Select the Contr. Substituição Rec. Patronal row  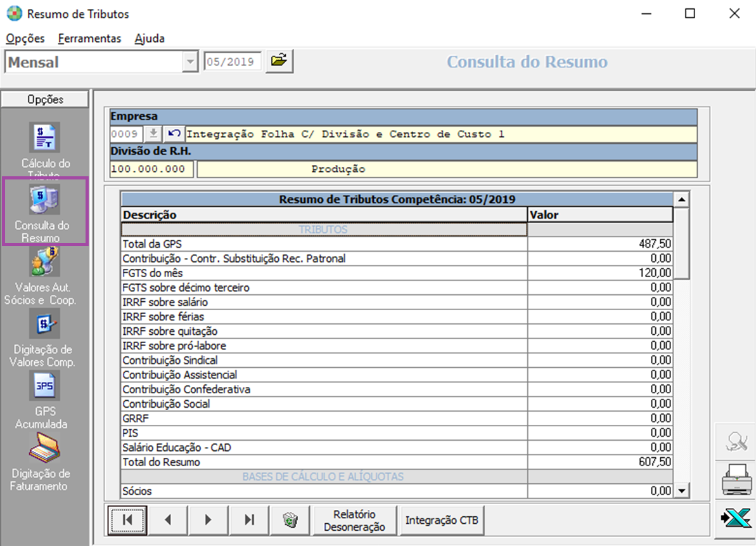tap(396, 259)
